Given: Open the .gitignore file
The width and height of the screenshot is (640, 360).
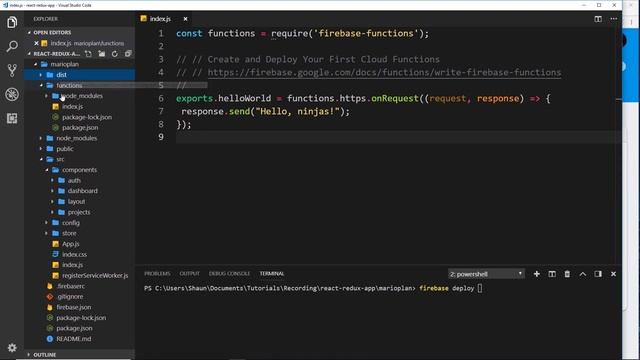Looking at the screenshot, I should click(x=70, y=297).
